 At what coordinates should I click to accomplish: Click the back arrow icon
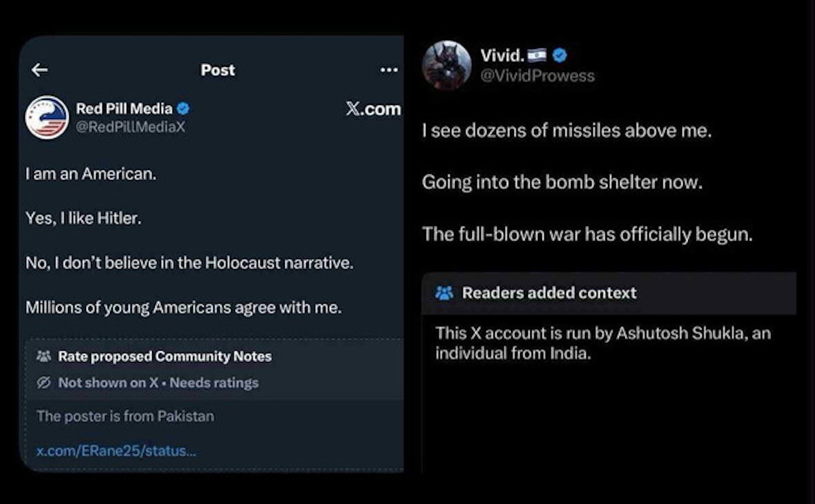(x=40, y=70)
